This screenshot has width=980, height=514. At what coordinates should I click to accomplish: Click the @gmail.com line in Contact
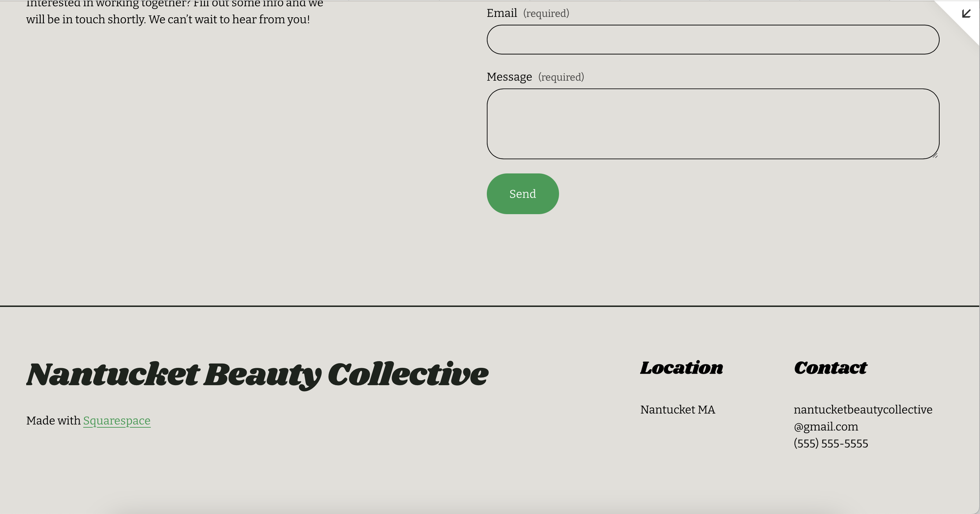tap(826, 427)
